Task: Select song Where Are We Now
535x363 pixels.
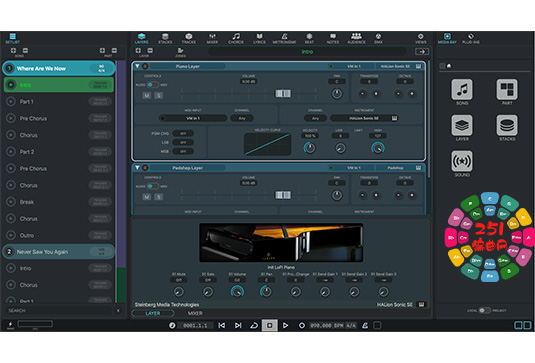Action: [59, 69]
